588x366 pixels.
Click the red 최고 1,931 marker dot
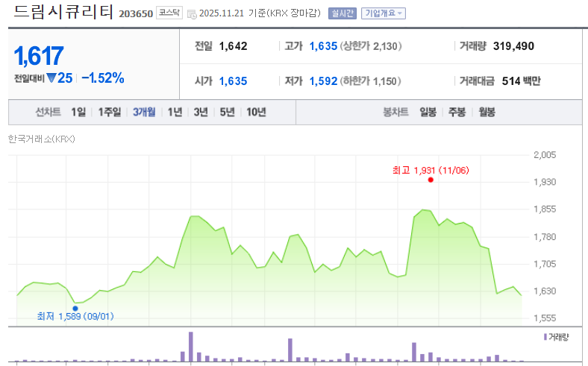[x=431, y=180]
